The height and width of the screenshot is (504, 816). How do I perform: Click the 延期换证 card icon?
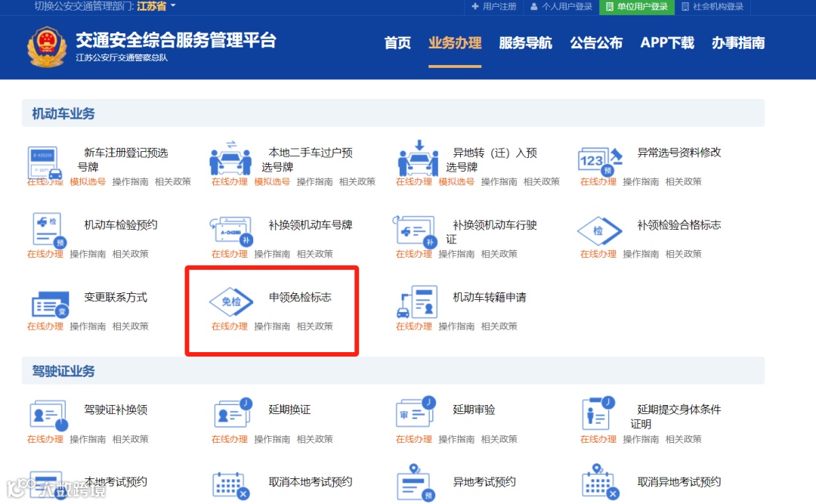[x=233, y=413]
